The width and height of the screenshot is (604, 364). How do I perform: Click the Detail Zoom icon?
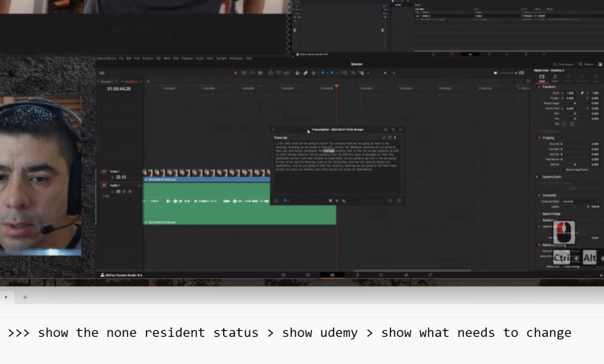(353, 73)
